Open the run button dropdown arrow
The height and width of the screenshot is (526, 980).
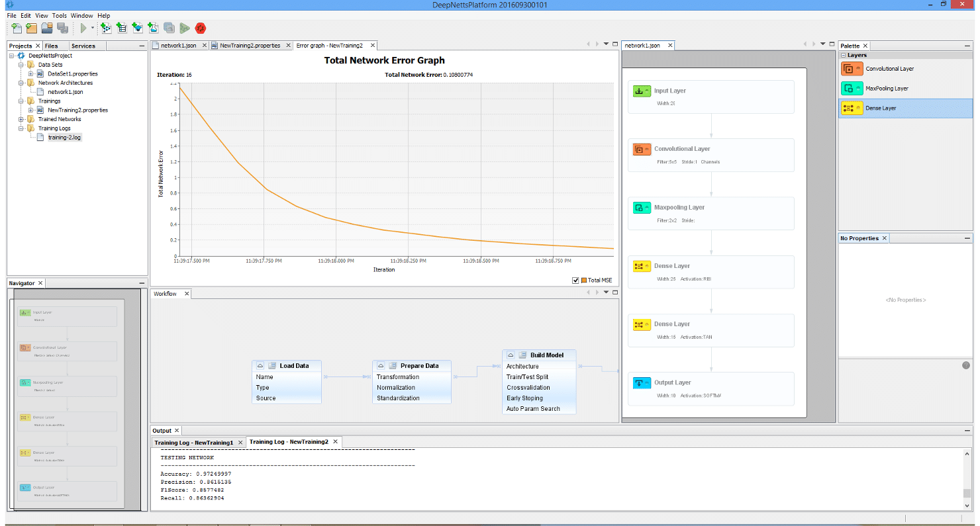(x=93, y=28)
